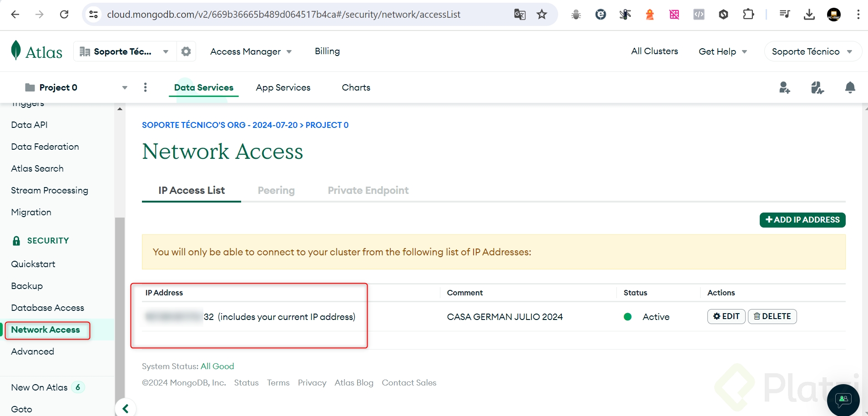Open the Soporte Técnico user menu

coord(812,51)
